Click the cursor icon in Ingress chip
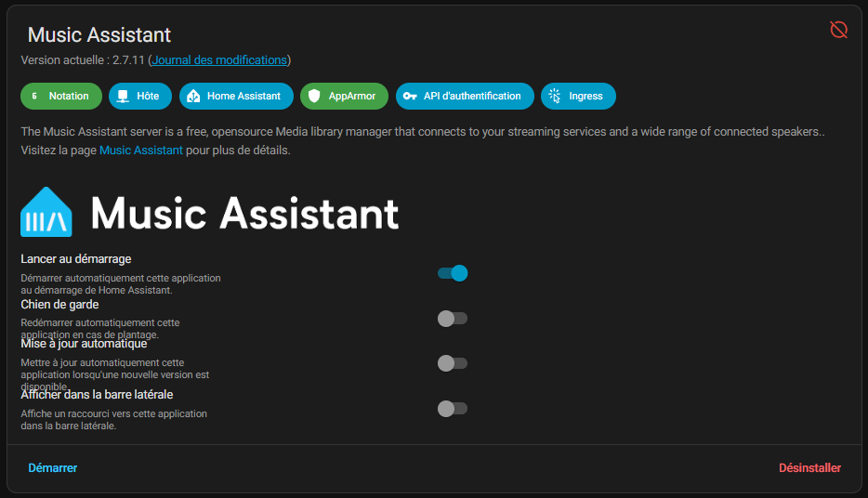Viewport: 868px width, 498px height. click(555, 96)
